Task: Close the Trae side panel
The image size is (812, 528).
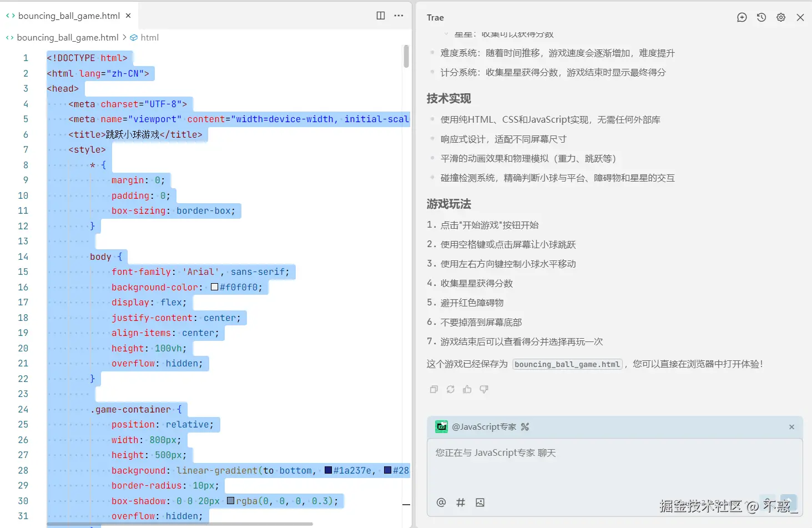Action: (800, 17)
